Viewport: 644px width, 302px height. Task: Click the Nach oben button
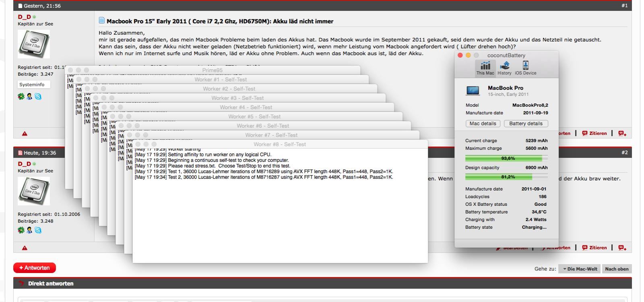(x=617, y=269)
